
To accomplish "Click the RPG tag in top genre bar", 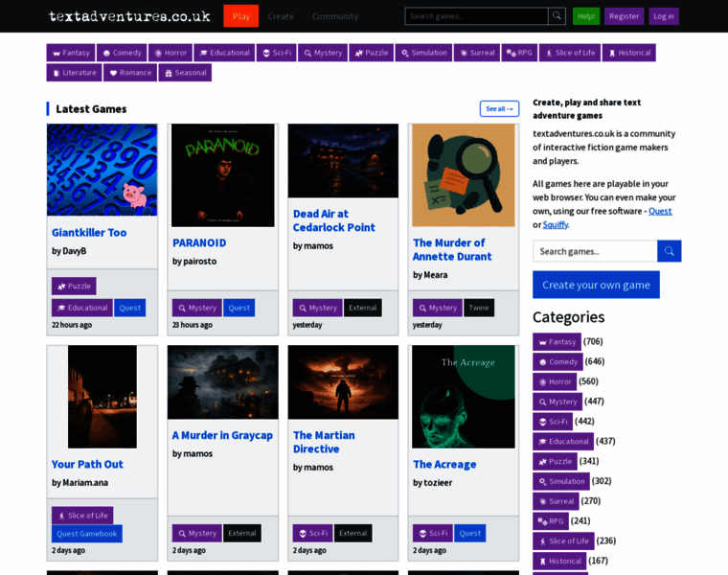I will tap(519, 53).
